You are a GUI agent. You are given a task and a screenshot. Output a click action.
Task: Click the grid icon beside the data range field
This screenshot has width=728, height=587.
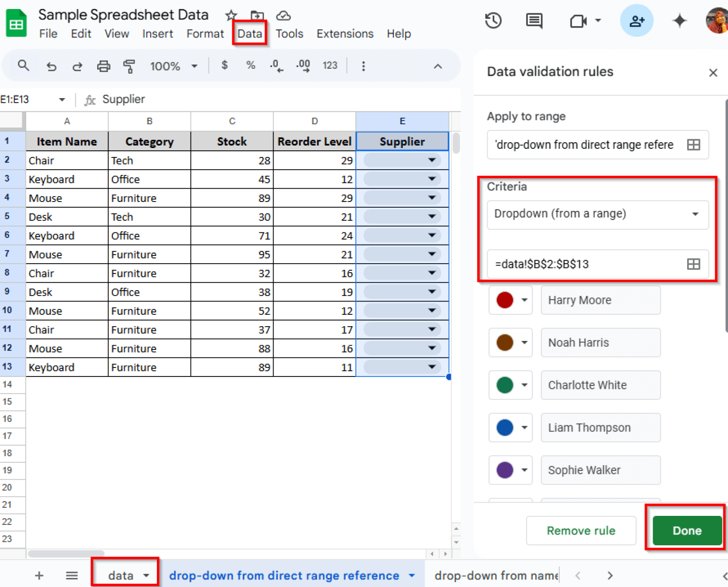pos(693,264)
